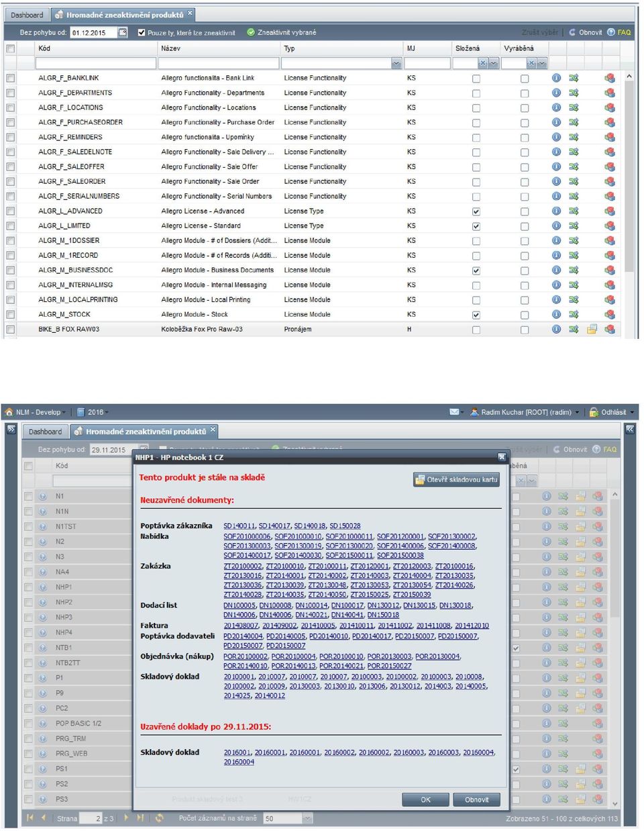644x831 pixels.
Task: Expand the NLM - Develop menu
Action: 36,412
